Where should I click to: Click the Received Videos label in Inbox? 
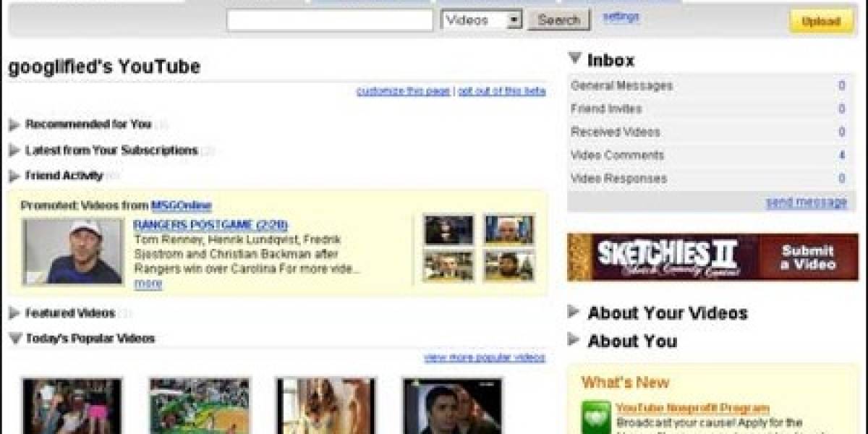click(x=616, y=132)
